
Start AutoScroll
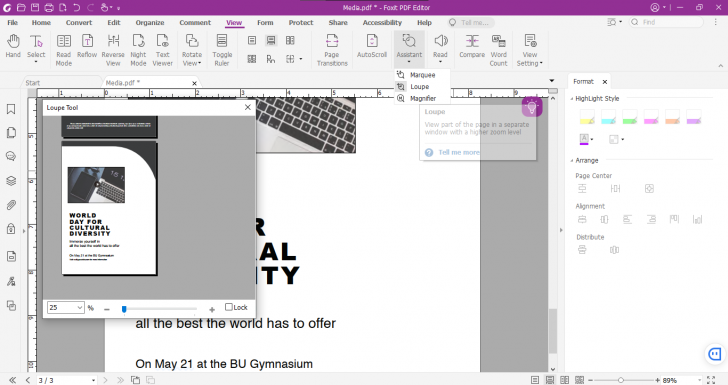[x=372, y=46]
